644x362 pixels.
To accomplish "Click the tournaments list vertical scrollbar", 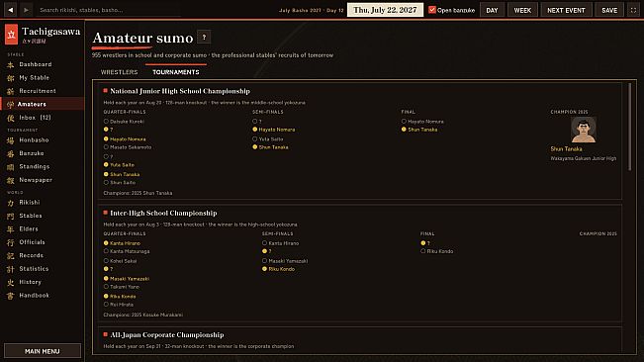I will 629,127.
